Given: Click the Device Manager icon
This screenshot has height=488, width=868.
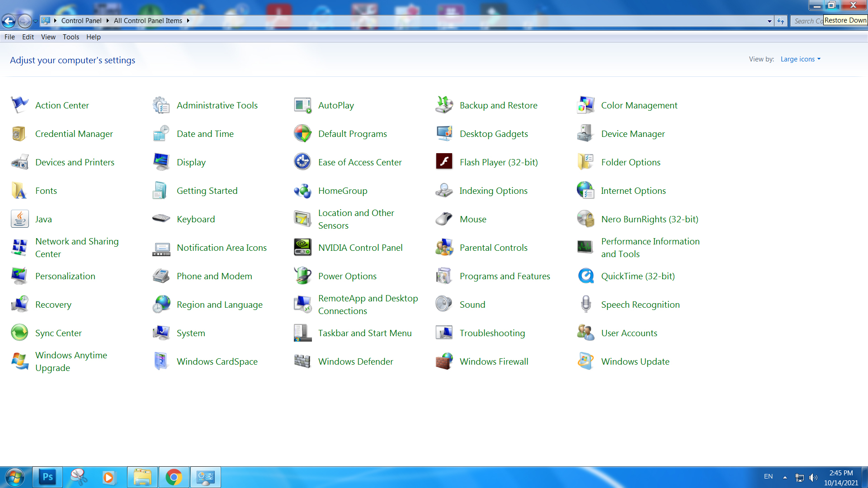Looking at the screenshot, I should pyautogui.click(x=586, y=133).
